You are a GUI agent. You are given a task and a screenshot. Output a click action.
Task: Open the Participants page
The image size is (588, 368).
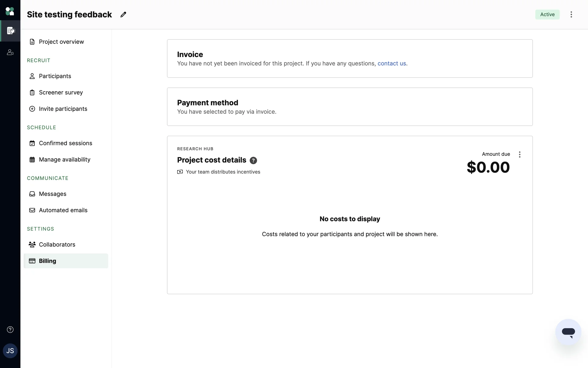(x=55, y=76)
